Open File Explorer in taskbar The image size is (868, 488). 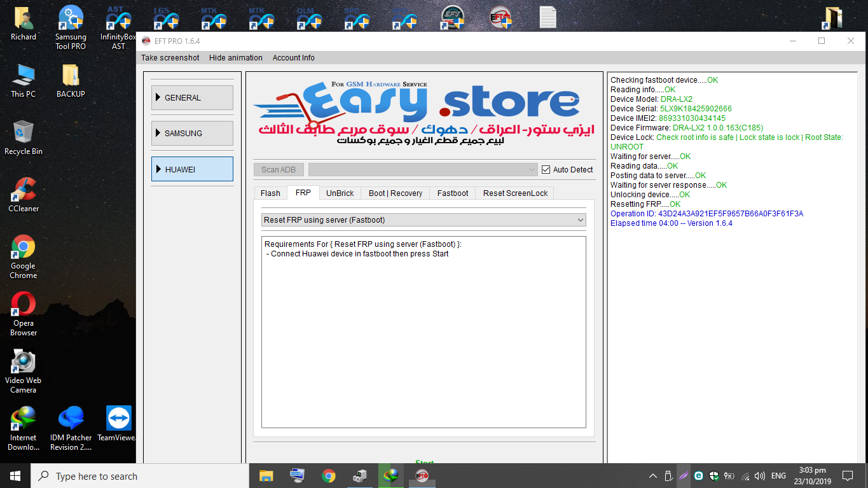pos(266,476)
